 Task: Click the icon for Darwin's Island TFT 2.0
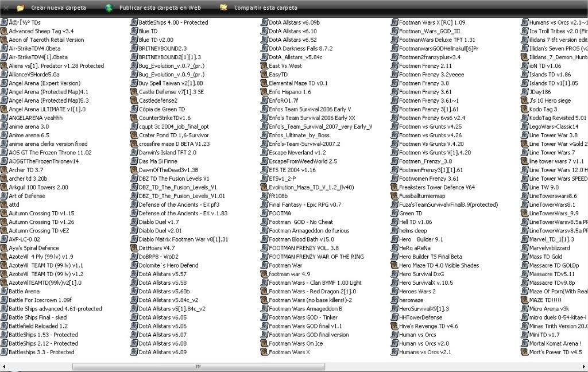coord(134,153)
